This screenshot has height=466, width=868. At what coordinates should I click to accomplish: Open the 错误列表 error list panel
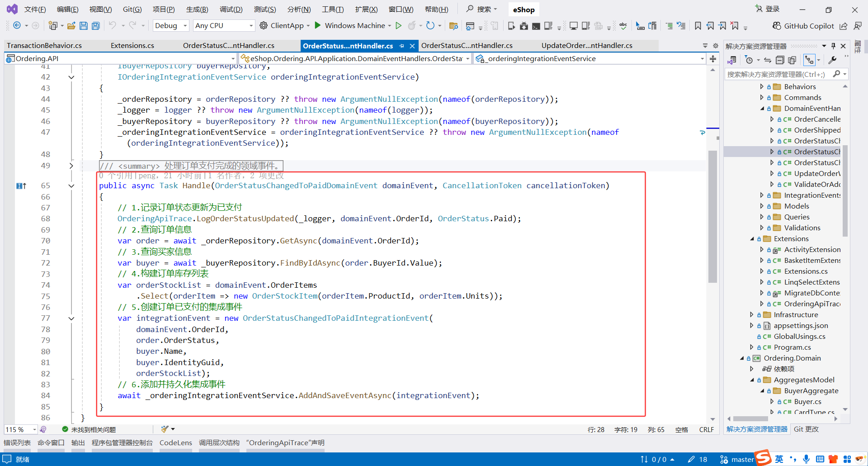[17, 443]
